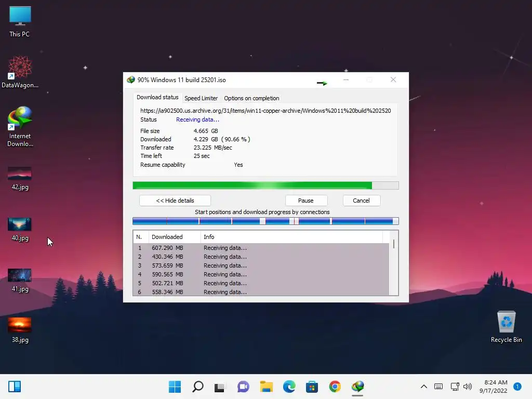Open the Widgets taskbar icon
532x399 pixels.
point(15,387)
